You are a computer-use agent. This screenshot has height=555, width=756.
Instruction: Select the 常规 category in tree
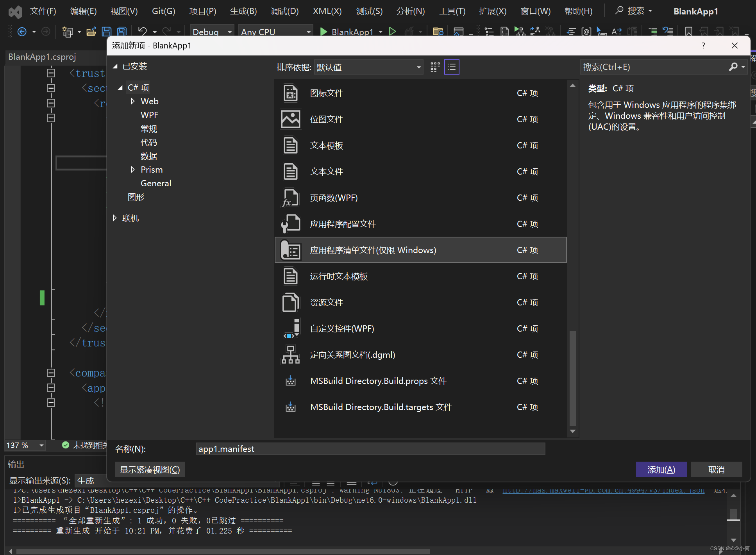point(149,129)
